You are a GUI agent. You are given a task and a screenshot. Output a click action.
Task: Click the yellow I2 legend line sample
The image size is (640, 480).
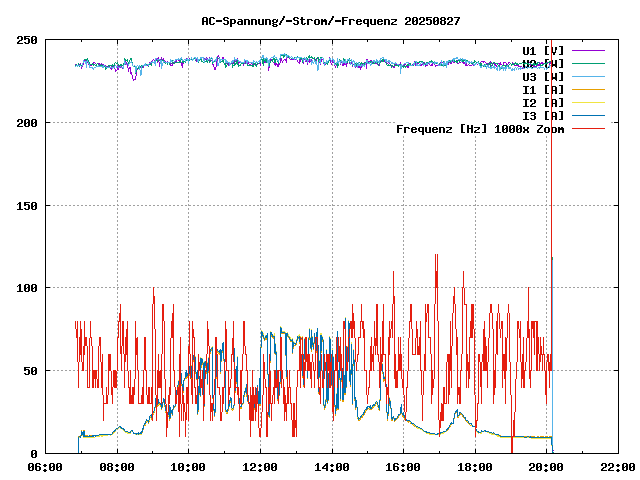(x=589, y=102)
